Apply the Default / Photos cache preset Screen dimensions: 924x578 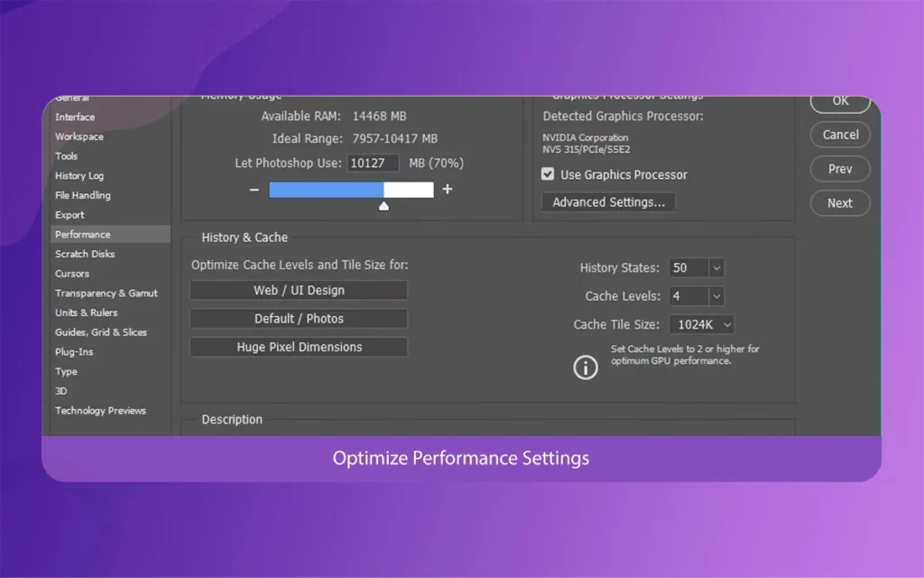pos(299,319)
